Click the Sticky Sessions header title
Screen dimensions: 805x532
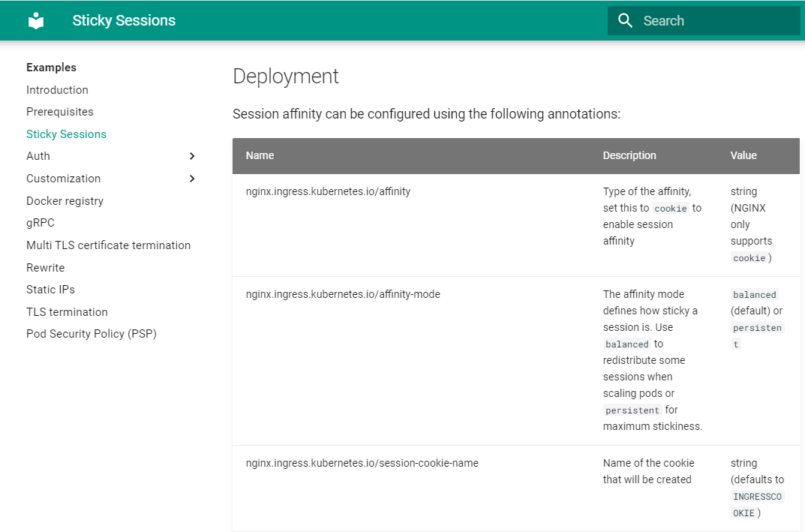(x=124, y=20)
